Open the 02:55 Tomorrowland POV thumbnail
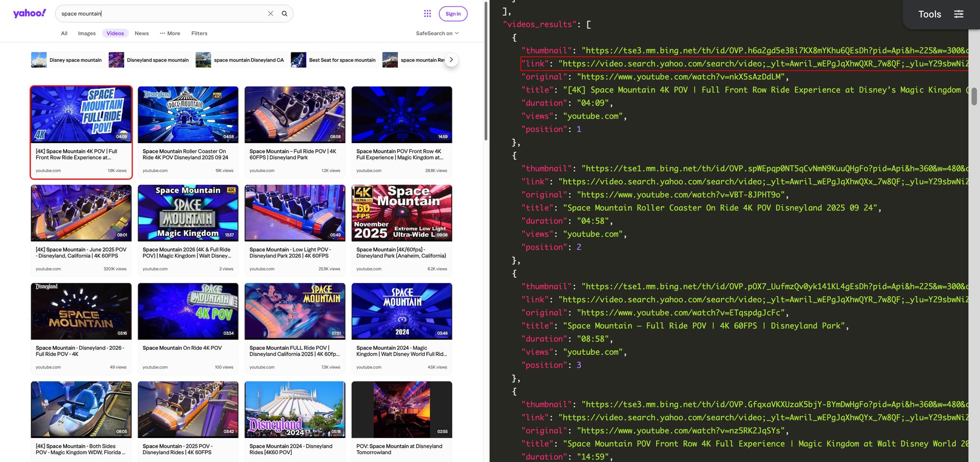980x462 pixels. click(x=402, y=410)
